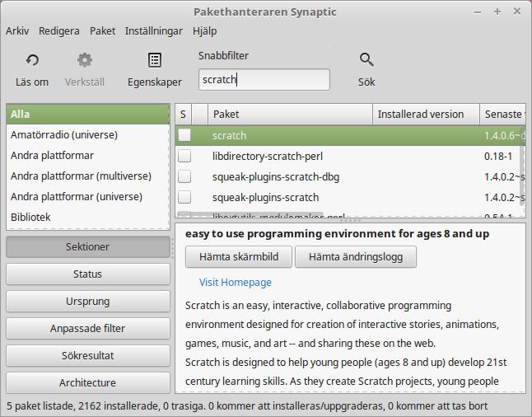Maximize the Synaptic window
The width and height of the screenshot is (532, 417).
[x=497, y=12]
